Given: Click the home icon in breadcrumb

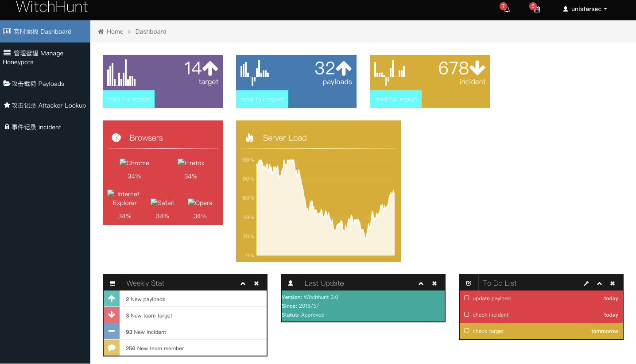Looking at the screenshot, I should [101, 31].
